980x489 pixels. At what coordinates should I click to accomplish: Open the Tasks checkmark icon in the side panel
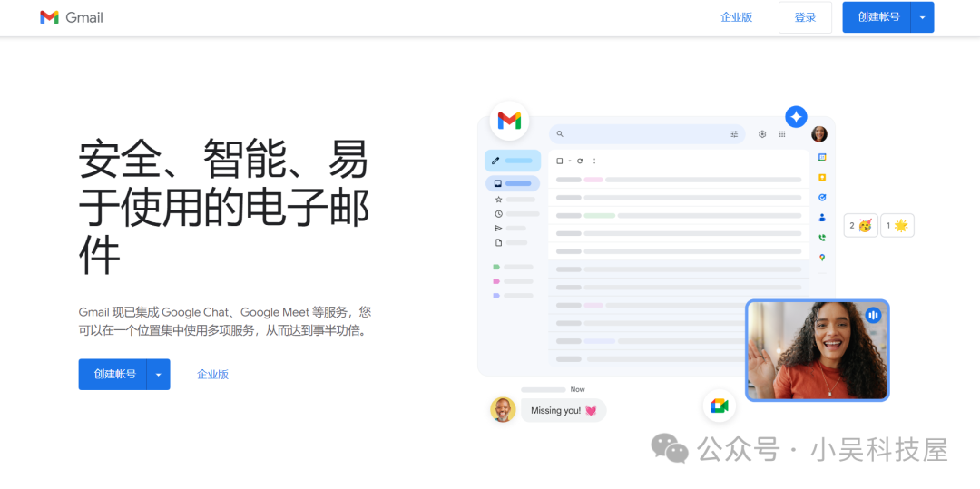822,198
